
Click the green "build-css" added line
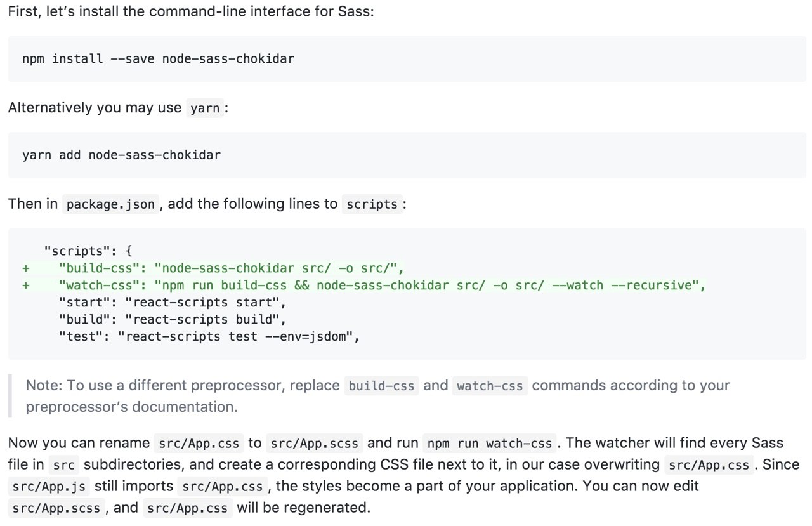click(x=231, y=268)
